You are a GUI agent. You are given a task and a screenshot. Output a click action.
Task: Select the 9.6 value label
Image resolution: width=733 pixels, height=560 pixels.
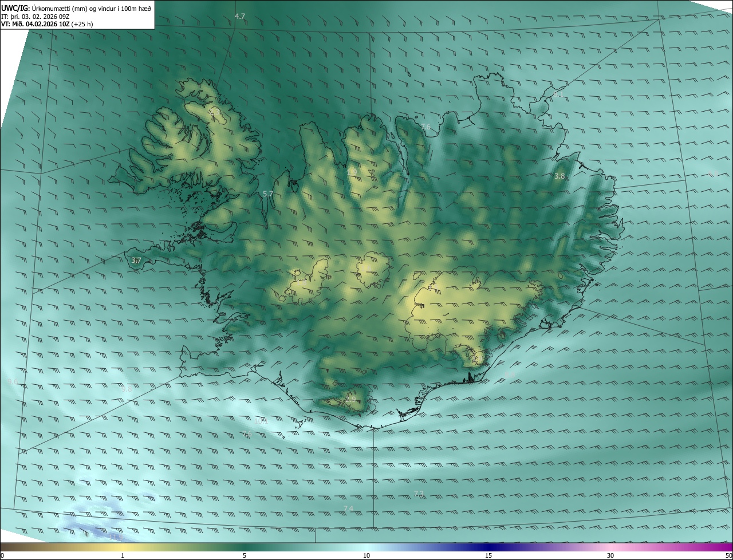13,382
